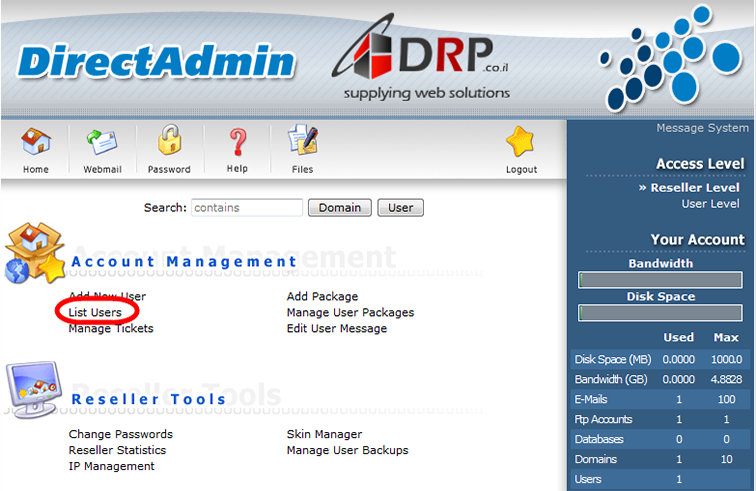Click the Account Management boxes icon

34,254
